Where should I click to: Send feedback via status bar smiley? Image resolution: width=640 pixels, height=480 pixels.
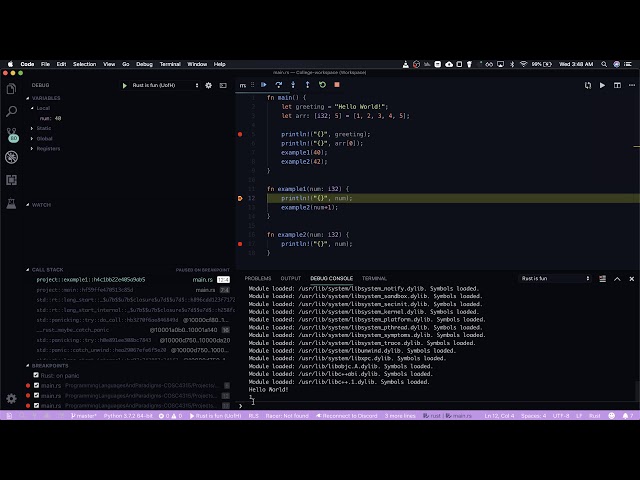click(x=611, y=416)
